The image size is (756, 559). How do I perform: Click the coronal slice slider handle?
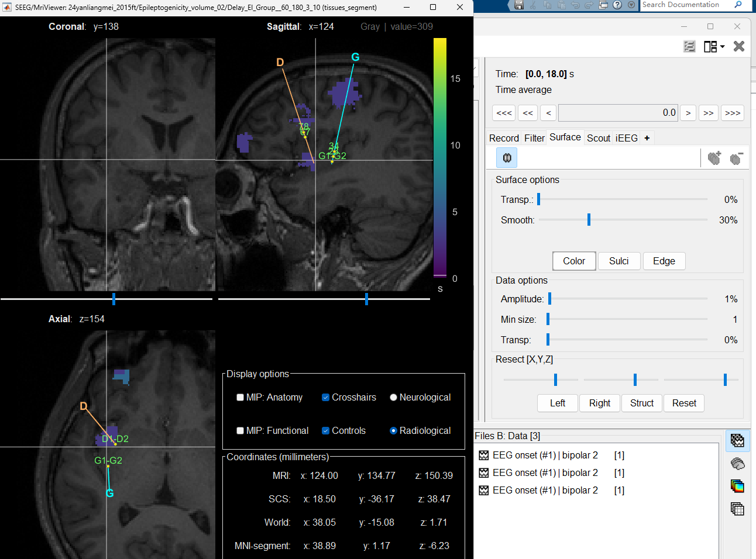114,299
